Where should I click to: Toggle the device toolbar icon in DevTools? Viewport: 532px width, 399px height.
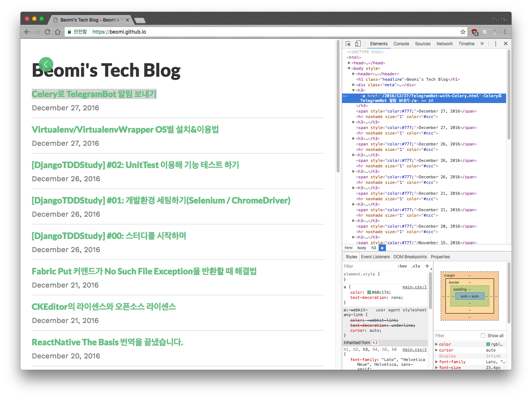click(358, 43)
